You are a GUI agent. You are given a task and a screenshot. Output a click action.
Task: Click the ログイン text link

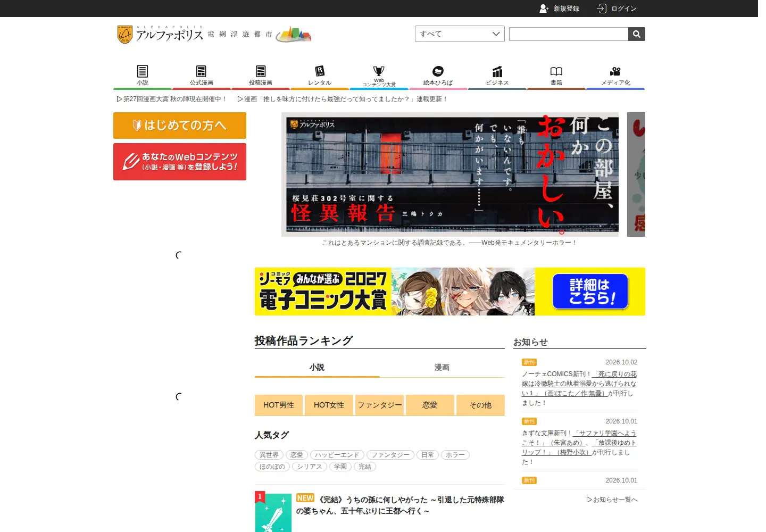coord(624,9)
